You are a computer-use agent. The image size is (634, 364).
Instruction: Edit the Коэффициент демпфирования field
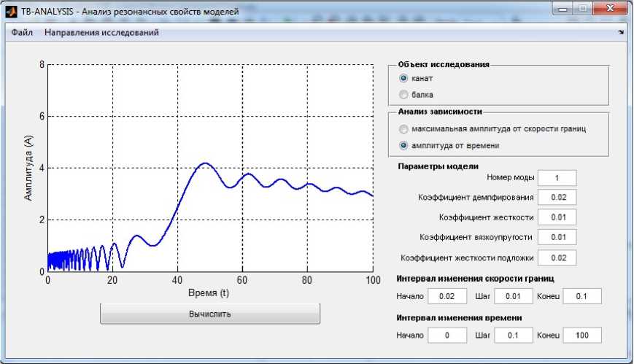point(557,198)
